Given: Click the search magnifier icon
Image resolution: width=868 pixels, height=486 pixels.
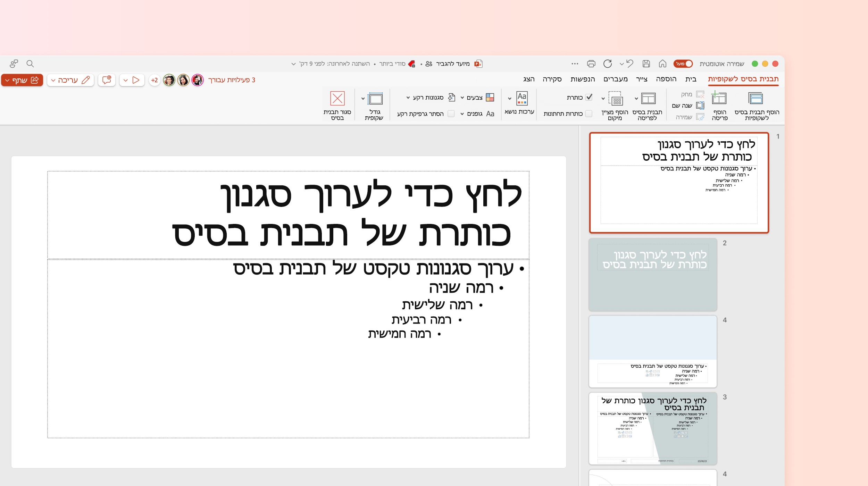Looking at the screenshot, I should [30, 64].
